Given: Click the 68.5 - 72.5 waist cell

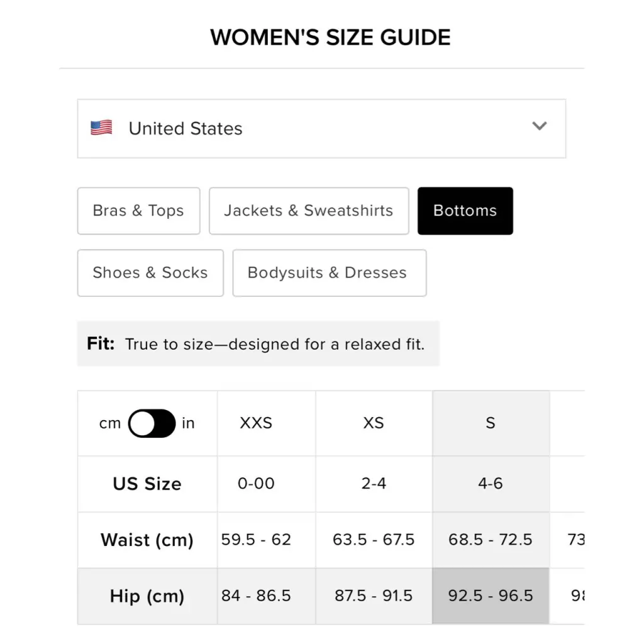Looking at the screenshot, I should (x=491, y=540).
